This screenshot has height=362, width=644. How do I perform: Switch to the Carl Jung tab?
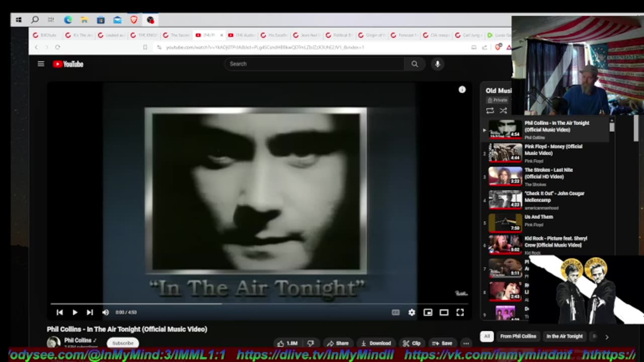(468, 35)
